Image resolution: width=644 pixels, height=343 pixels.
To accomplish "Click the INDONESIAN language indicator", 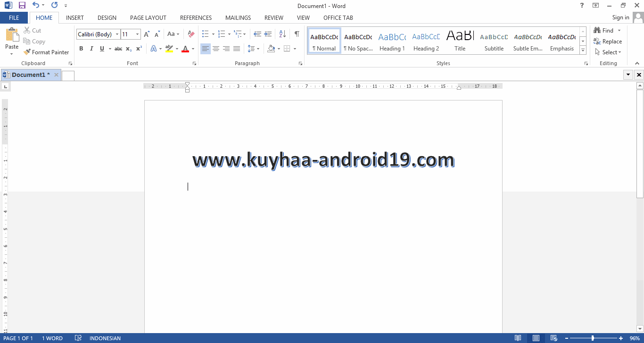I will coord(105,338).
